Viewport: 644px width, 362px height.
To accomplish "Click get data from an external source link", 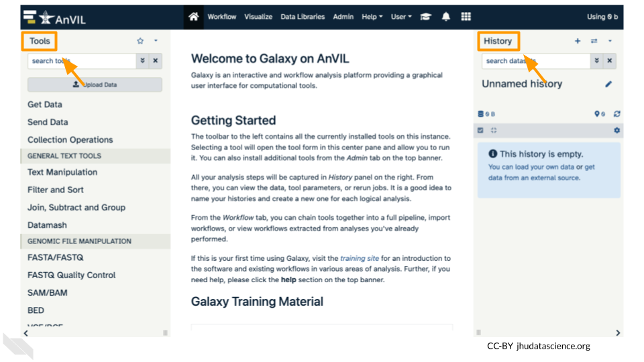I will [x=542, y=172].
